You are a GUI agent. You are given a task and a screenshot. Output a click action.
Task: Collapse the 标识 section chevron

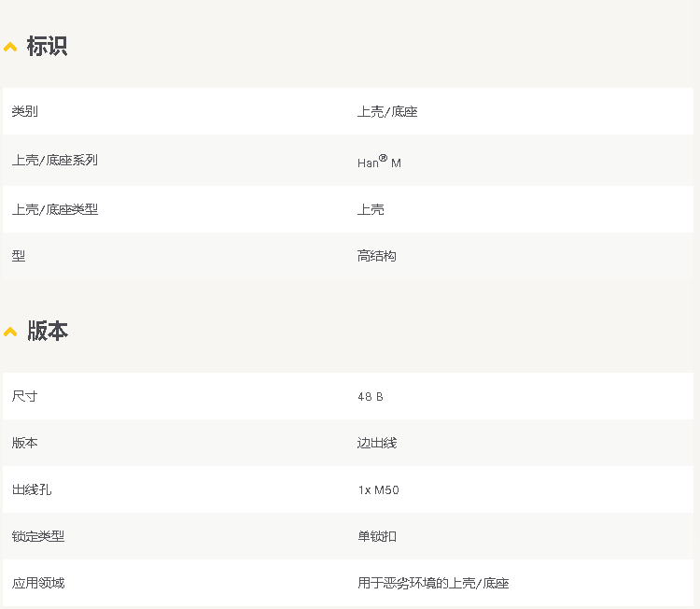click(x=10, y=47)
